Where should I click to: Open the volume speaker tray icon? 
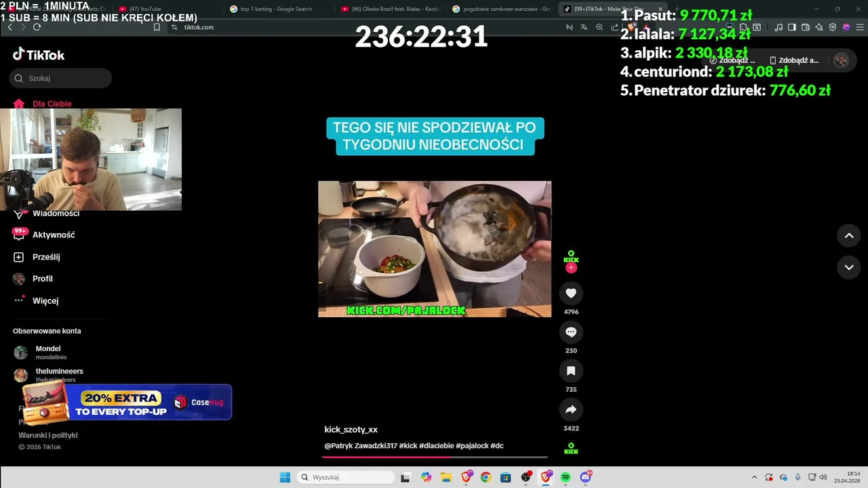coord(823,477)
